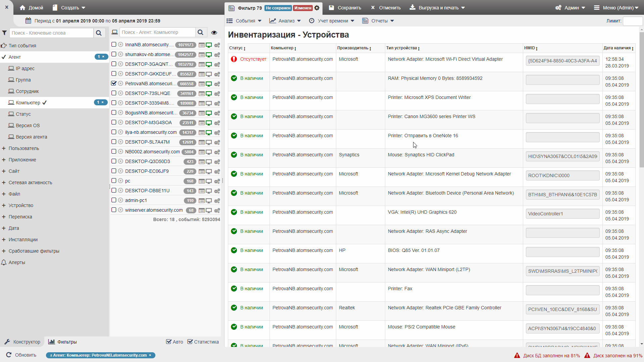Click monitor icon for admin-pc1 row

[209, 201]
